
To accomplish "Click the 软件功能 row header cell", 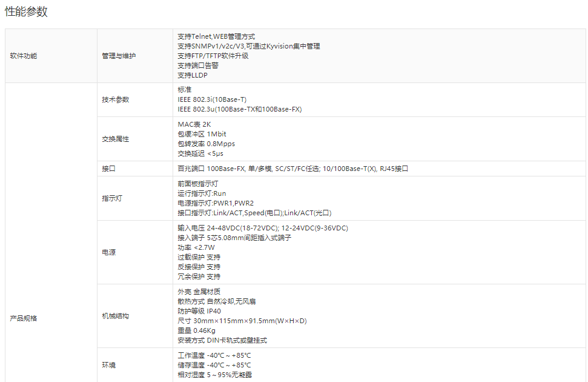I will point(24,56).
